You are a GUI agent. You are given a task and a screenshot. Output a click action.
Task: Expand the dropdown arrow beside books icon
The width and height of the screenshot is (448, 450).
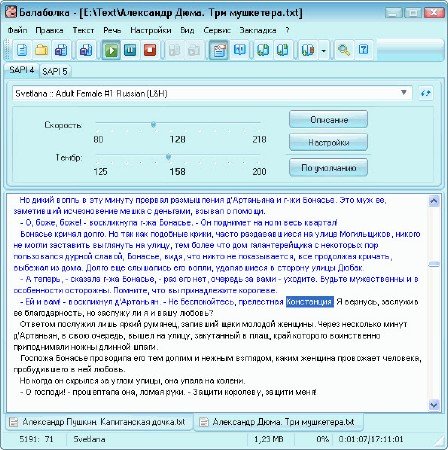[x=323, y=51]
